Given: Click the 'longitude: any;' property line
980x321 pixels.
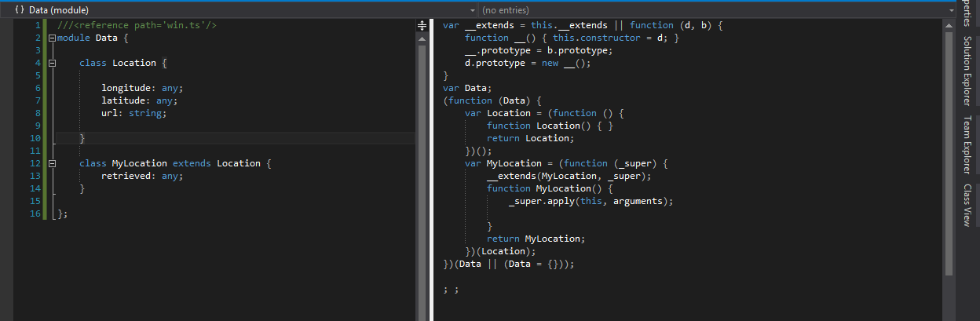Looking at the screenshot, I should [x=142, y=88].
